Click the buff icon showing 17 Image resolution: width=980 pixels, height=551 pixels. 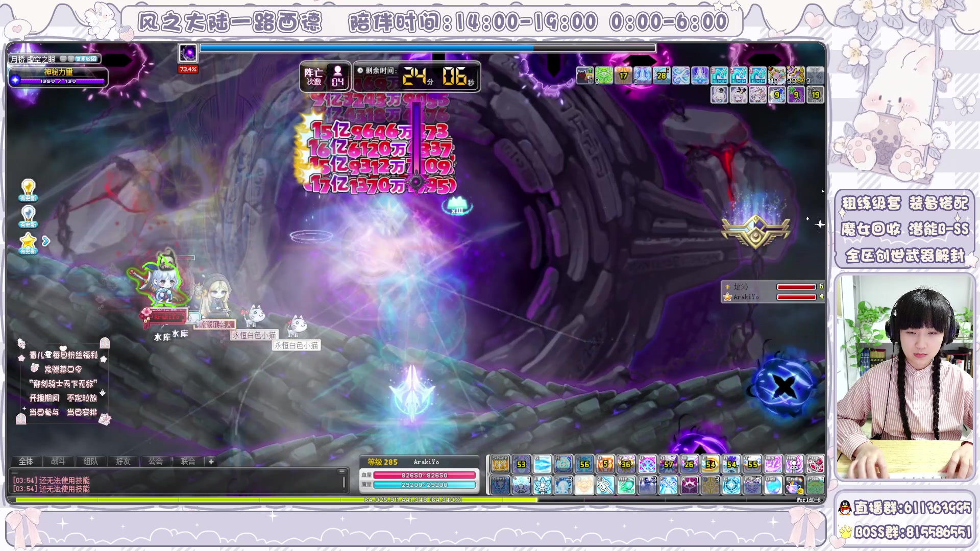[624, 76]
